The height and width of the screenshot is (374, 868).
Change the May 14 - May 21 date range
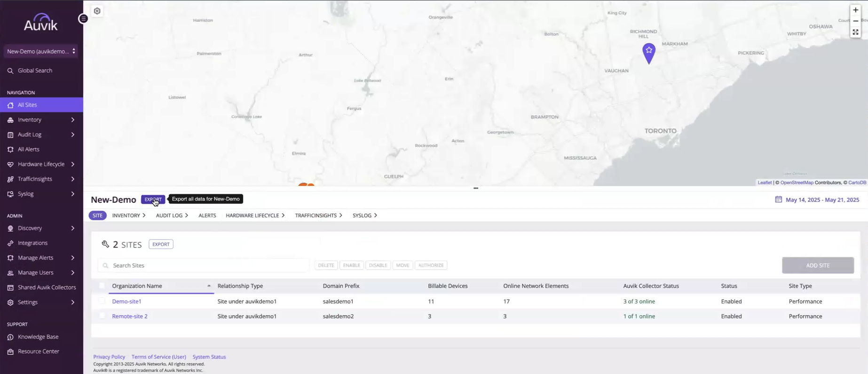(822, 200)
